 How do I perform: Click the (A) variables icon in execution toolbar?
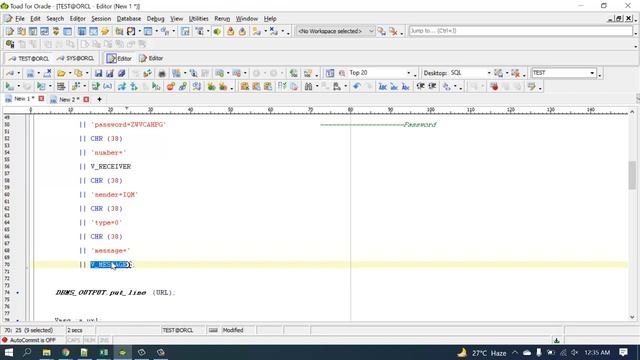click(x=107, y=87)
